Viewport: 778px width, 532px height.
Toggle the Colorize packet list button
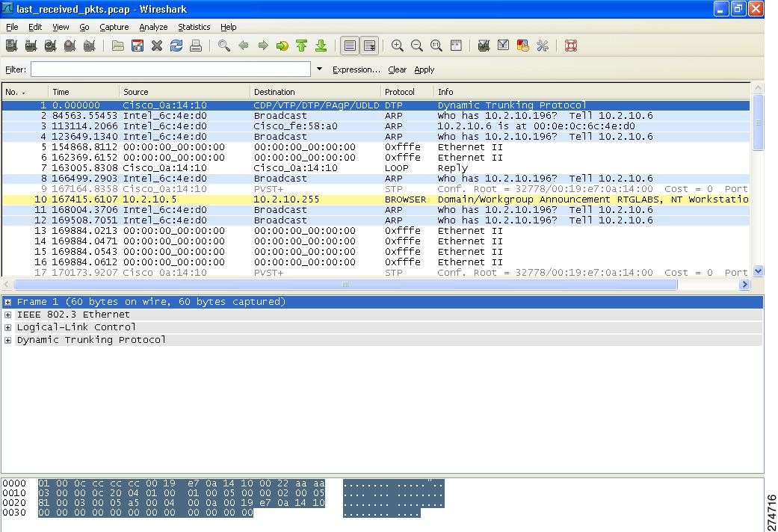(350, 46)
